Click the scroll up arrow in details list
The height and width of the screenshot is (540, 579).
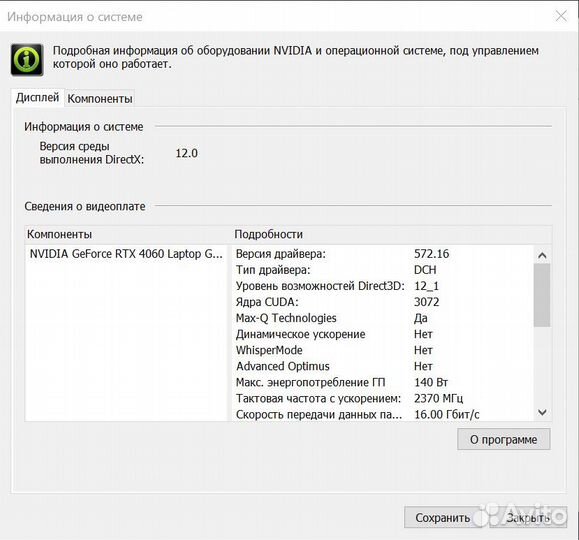tap(542, 255)
